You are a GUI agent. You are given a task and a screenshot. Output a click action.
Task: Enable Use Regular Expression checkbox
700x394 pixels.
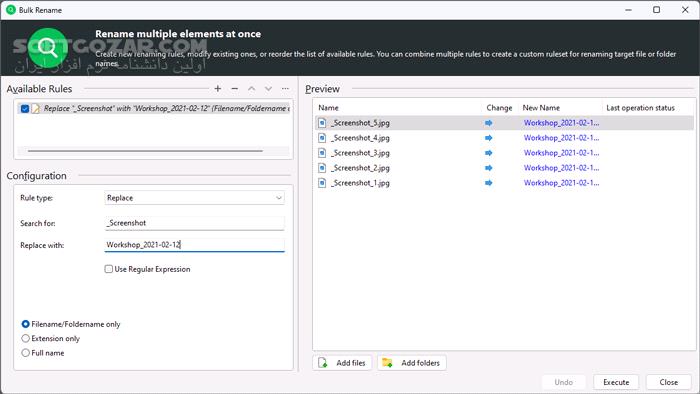108,269
